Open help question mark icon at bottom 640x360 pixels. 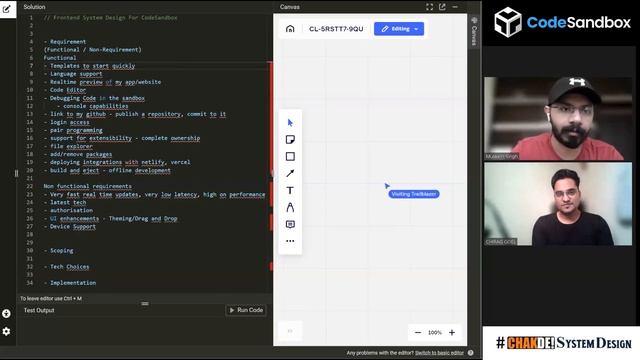471,353
